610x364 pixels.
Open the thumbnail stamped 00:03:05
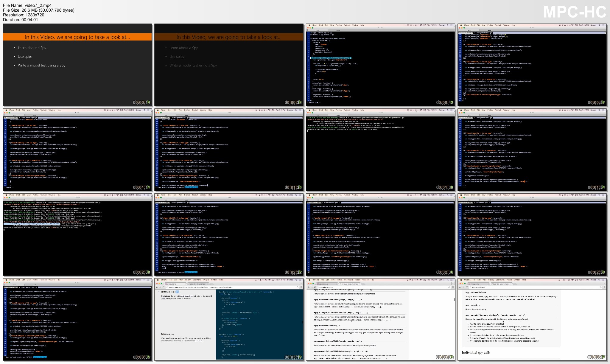[x=77, y=320]
